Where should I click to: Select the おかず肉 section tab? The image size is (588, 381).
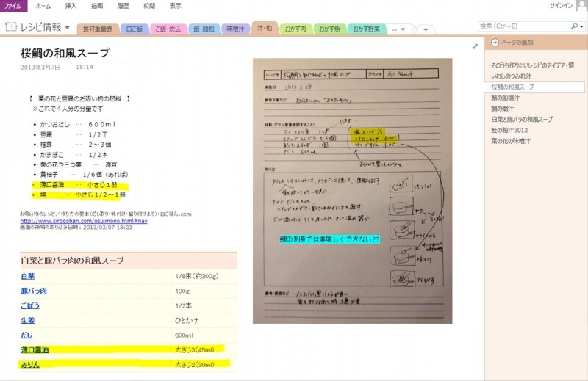tap(295, 29)
